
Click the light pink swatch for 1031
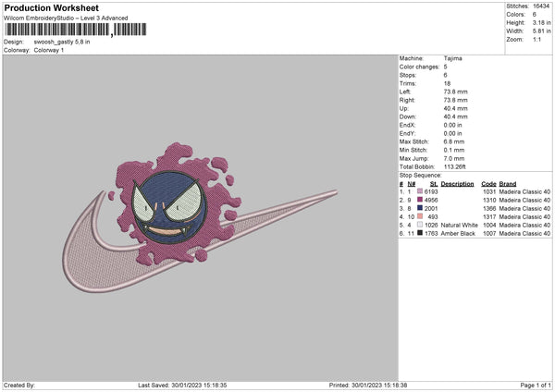[x=420, y=191]
